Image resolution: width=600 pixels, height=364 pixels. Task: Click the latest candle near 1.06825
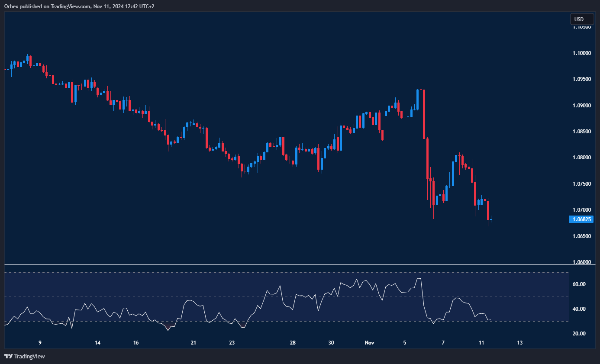click(x=491, y=220)
